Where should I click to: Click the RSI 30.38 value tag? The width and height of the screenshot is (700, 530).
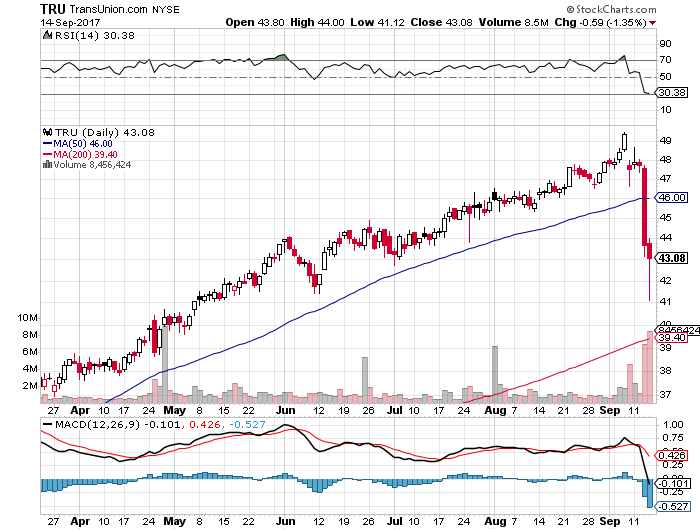pyautogui.click(x=667, y=93)
